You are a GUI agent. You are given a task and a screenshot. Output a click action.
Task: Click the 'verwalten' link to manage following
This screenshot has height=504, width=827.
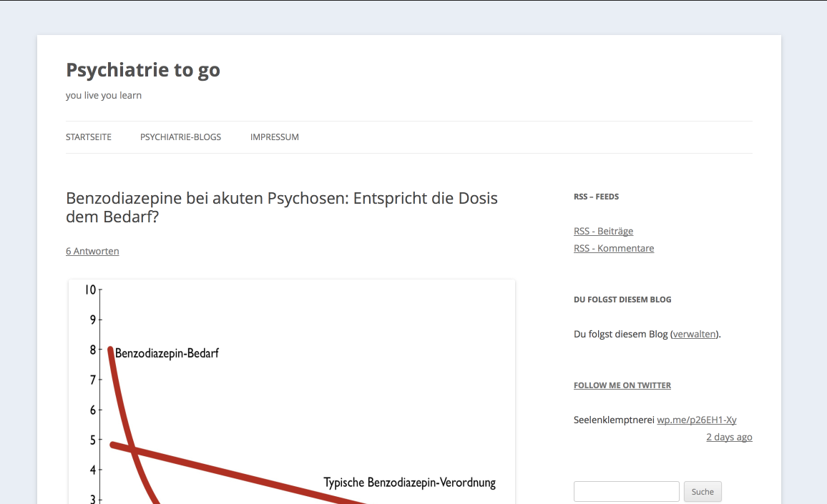694,335
